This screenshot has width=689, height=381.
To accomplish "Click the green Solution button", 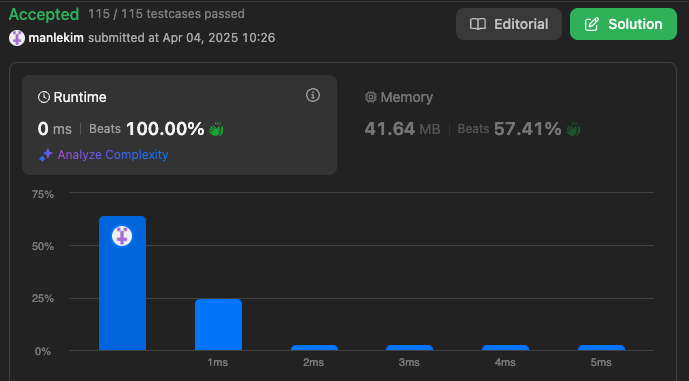I will 623,24.
